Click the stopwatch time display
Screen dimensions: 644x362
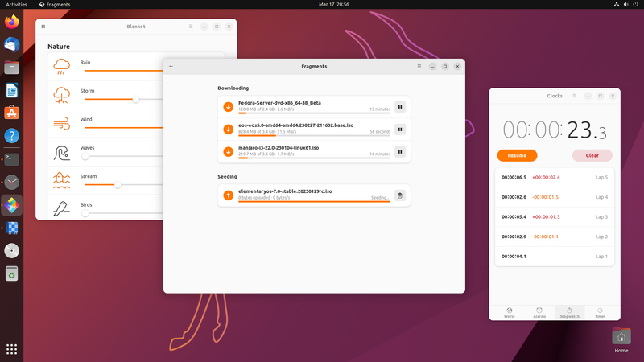pyautogui.click(x=555, y=130)
